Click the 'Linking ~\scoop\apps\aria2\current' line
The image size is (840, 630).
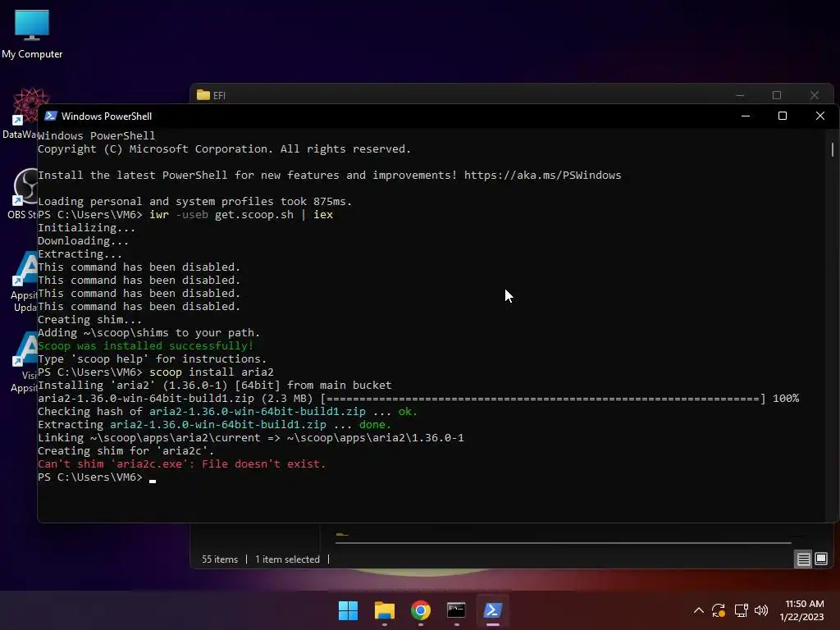pos(251,438)
